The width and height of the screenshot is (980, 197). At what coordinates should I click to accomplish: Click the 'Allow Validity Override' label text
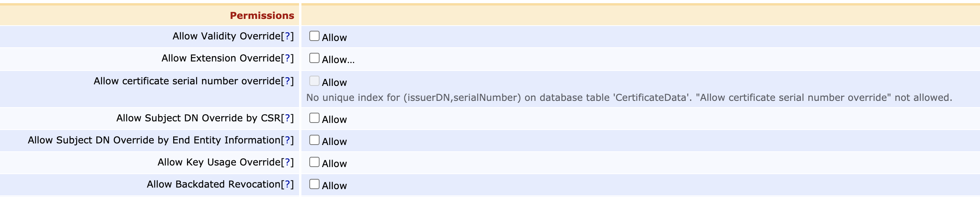[x=226, y=36]
